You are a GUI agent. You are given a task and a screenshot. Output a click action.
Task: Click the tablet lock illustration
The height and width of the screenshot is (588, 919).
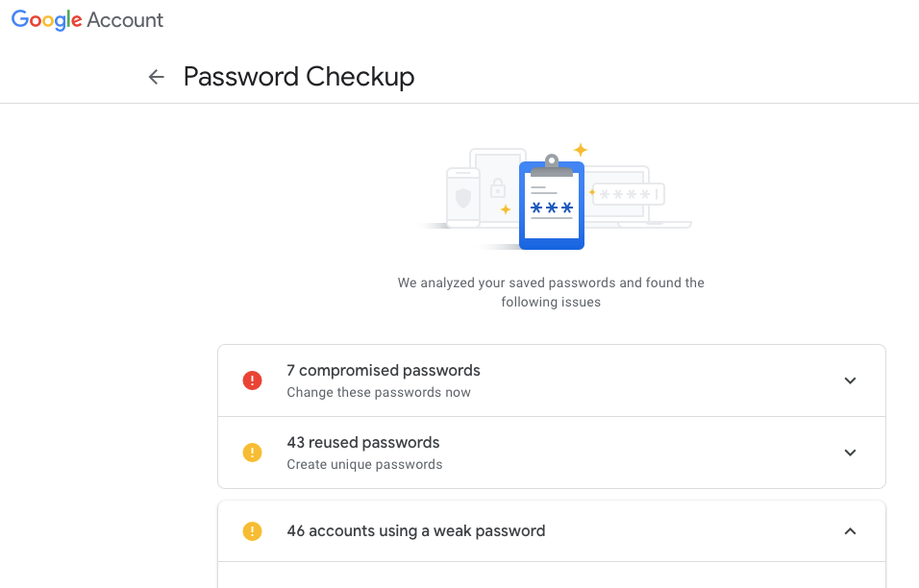pyautogui.click(x=498, y=188)
